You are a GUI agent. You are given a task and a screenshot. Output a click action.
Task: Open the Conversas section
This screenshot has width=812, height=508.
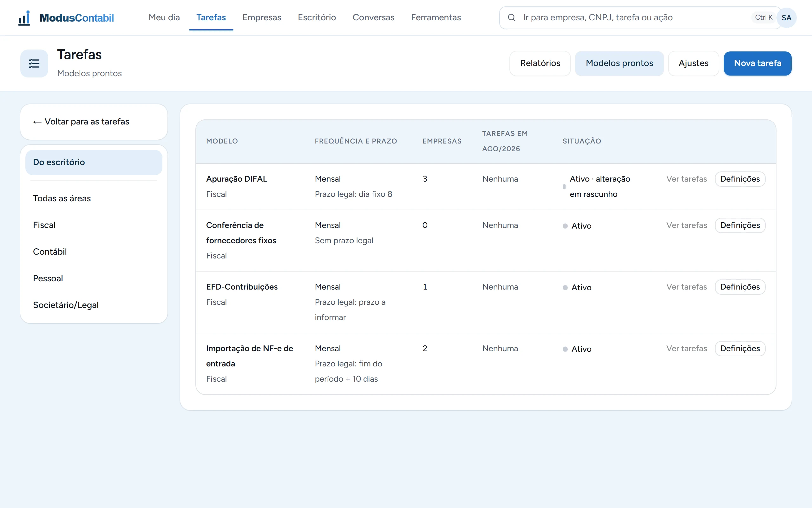click(x=373, y=17)
